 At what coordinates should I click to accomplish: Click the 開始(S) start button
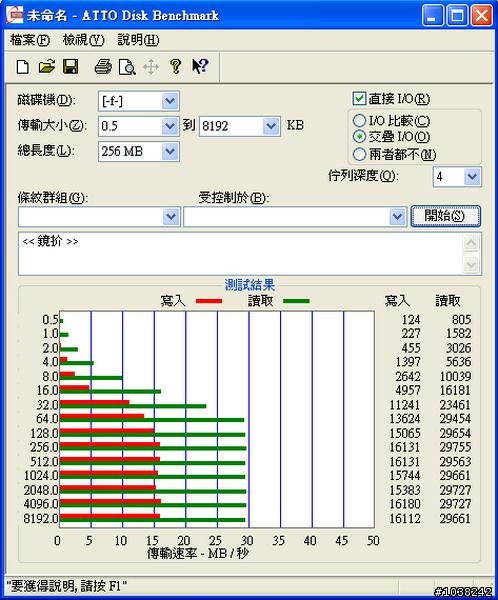446,216
